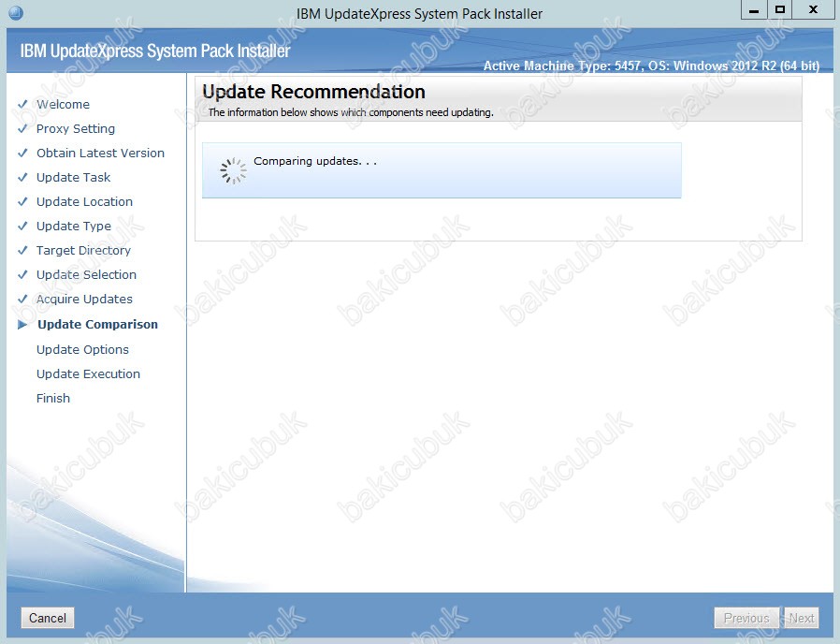The width and height of the screenshot is (840, 644).
Task: Select the Update Task step
Action: click(73, 178)
